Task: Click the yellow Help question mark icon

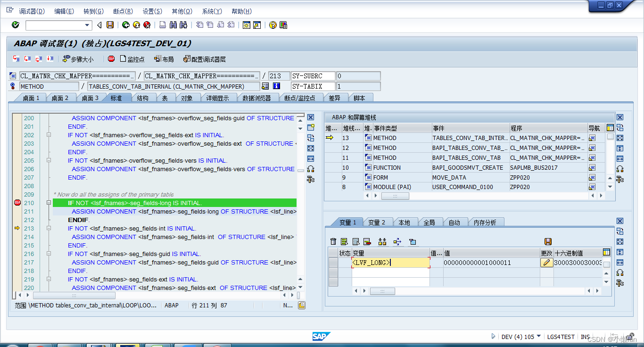Action: coord(272,25)
